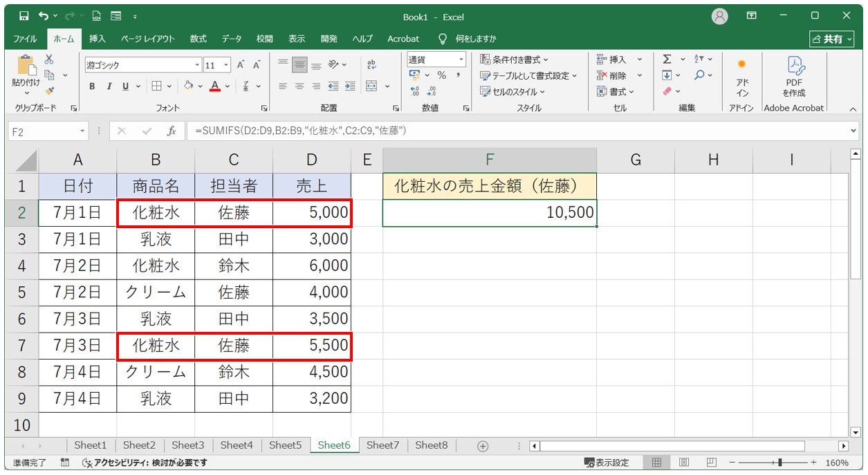Screen dimensions: 868x475
Task: Switch to Sheet1 worksheet tab
Action: 91,445
